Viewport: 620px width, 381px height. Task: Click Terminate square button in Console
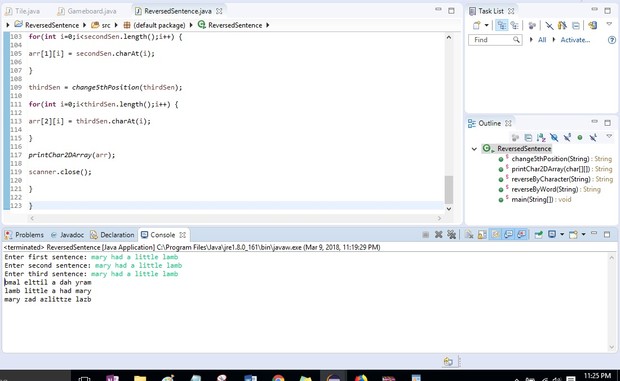click(x=425, y=235)
